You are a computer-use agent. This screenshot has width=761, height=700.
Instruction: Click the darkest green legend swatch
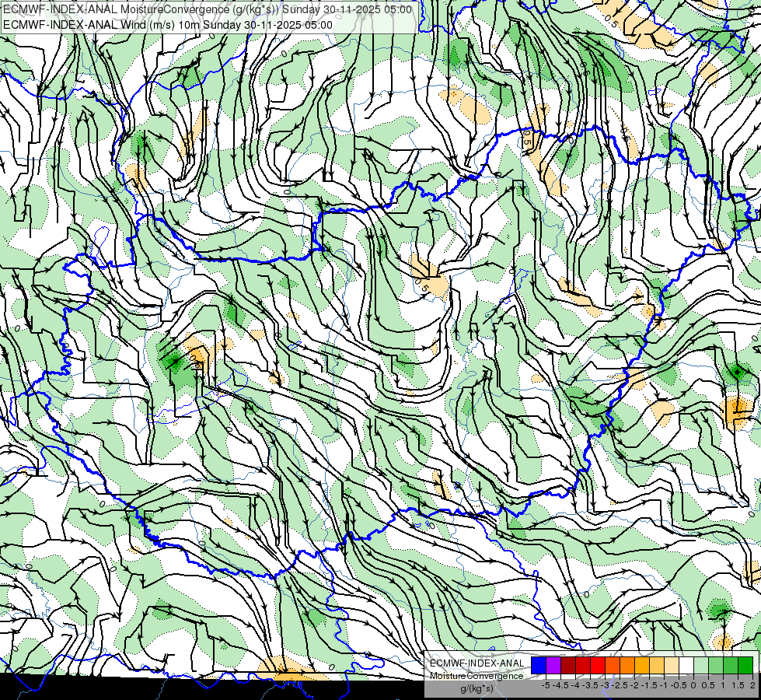point(745,666)
